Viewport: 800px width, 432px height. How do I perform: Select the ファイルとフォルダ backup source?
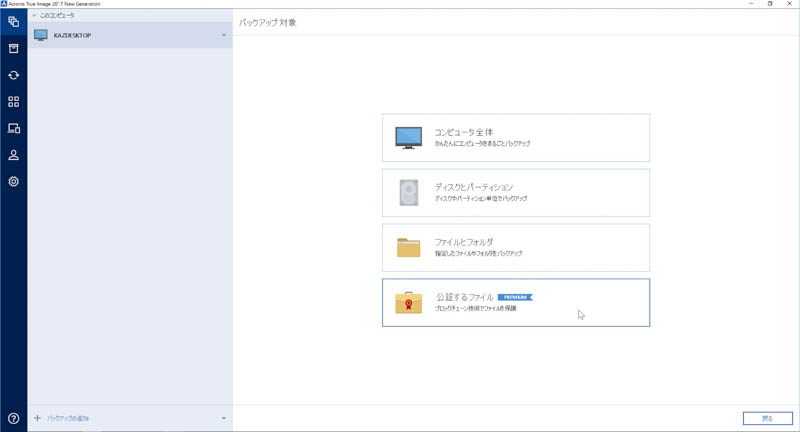pyautogui.click(x=516, y=247)
